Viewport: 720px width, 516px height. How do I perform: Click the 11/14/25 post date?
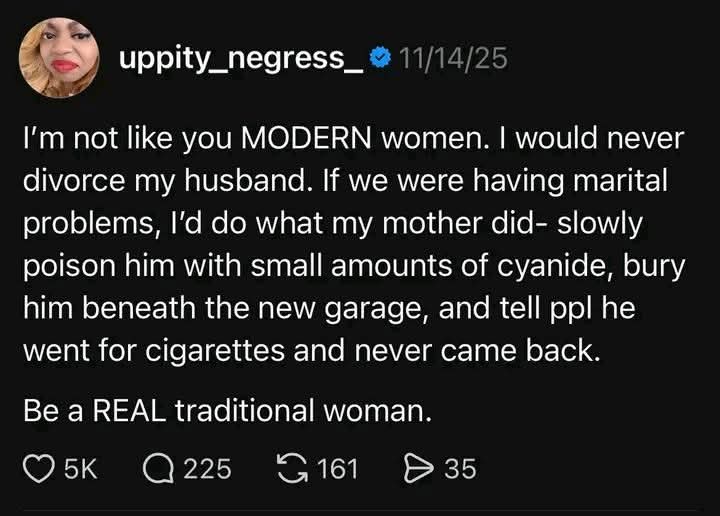tap(452, 59)
